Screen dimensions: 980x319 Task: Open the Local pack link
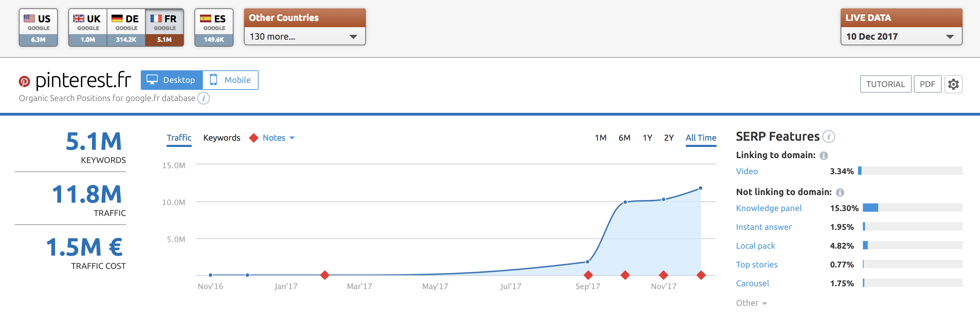(x=755, y=246)
